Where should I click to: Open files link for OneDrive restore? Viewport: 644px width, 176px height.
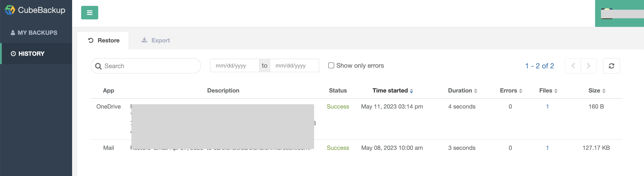point(547,107)
